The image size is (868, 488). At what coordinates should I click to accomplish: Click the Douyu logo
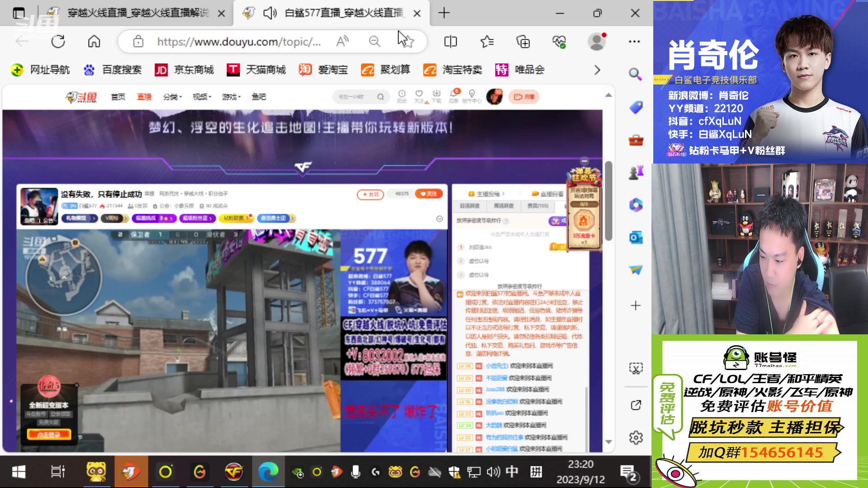[x=82, y=97]
